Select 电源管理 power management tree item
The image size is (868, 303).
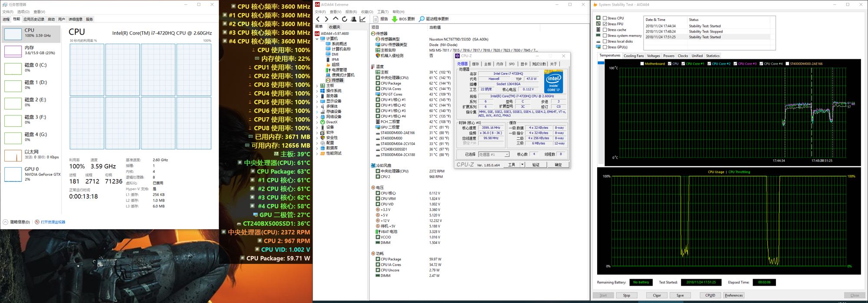(x=336, y=70)
